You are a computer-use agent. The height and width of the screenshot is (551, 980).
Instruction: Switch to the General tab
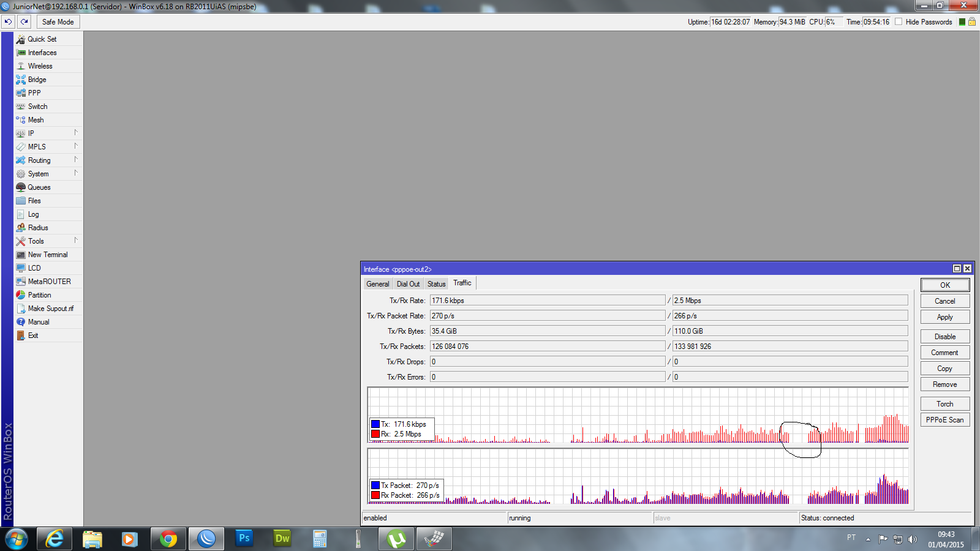coord(378,284)
